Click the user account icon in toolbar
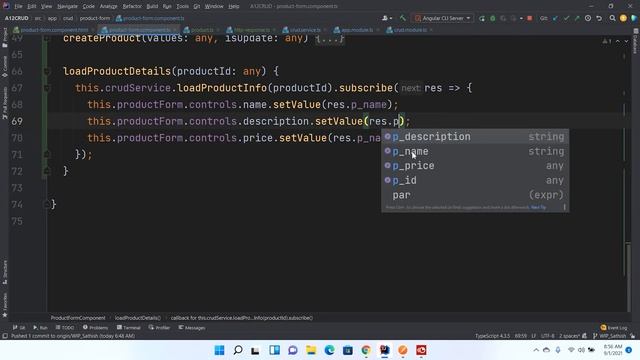Image resolution: width=640 pixels, height=360 pixels. 386,18
